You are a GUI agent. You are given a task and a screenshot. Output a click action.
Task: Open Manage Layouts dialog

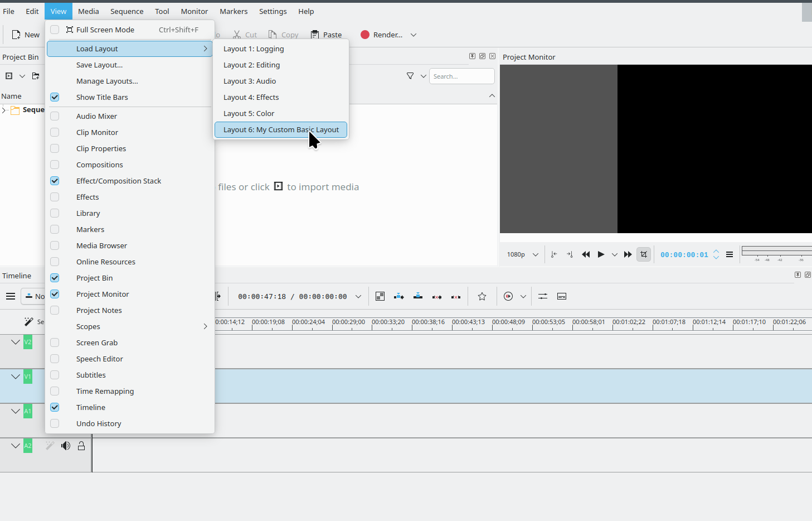tap(107, 81)
